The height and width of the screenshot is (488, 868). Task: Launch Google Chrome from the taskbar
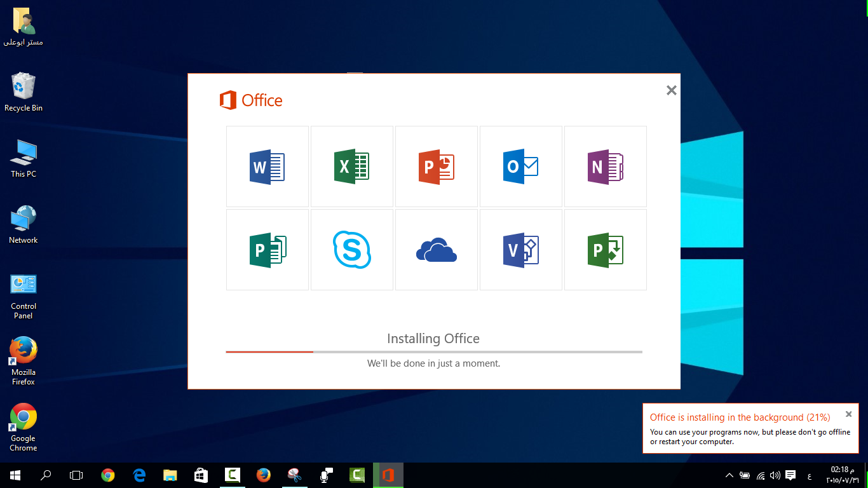coord(108,475)
